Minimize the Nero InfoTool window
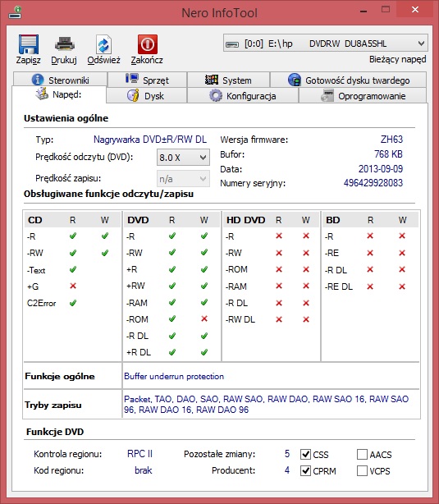The image size is (439, 504). 364,11
